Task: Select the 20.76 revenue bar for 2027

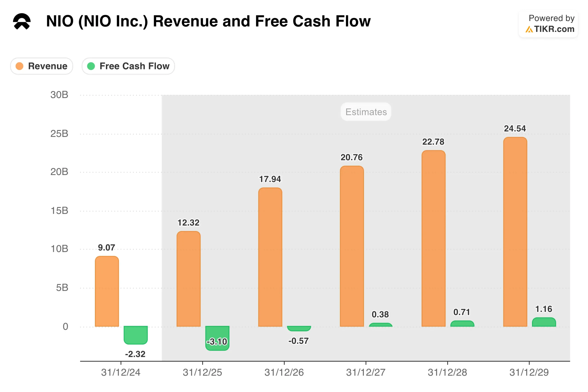Action: tap(352, 246)
